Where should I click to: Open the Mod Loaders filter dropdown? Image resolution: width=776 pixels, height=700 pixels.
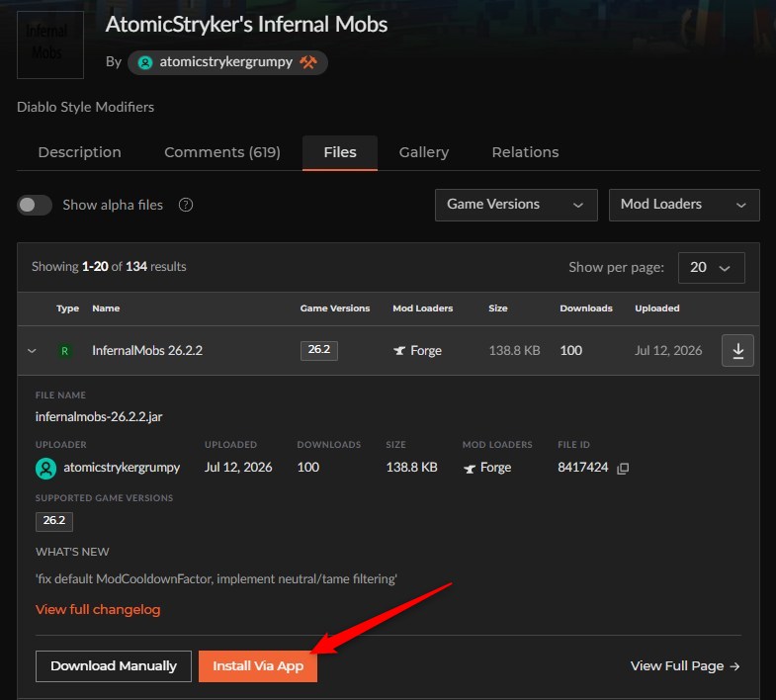pos(684,205)
